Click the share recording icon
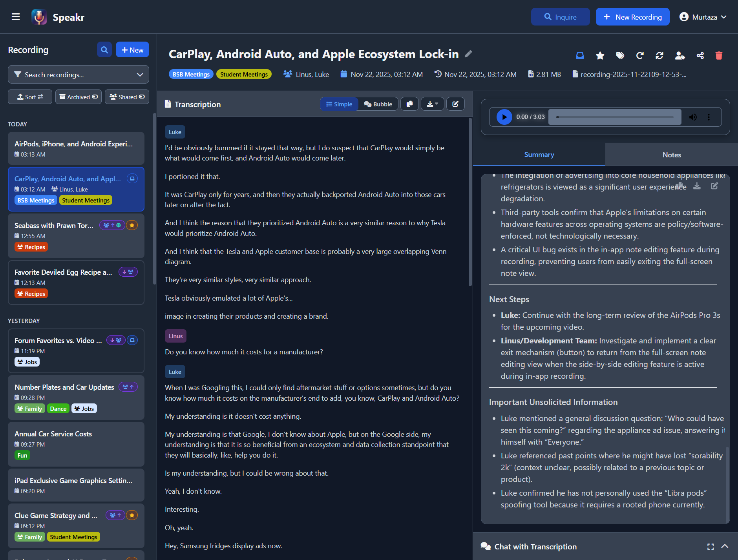738x560 pixels. click(700, 56)
